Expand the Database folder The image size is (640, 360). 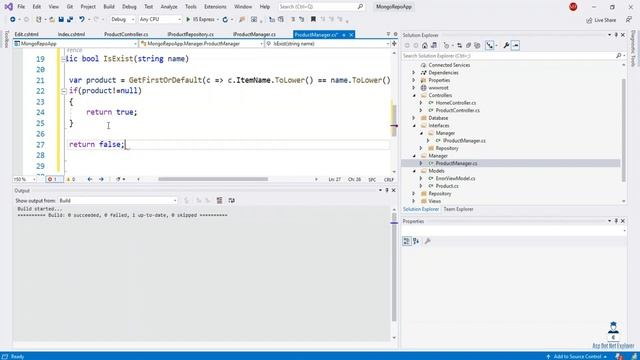(x=413, y=118)
